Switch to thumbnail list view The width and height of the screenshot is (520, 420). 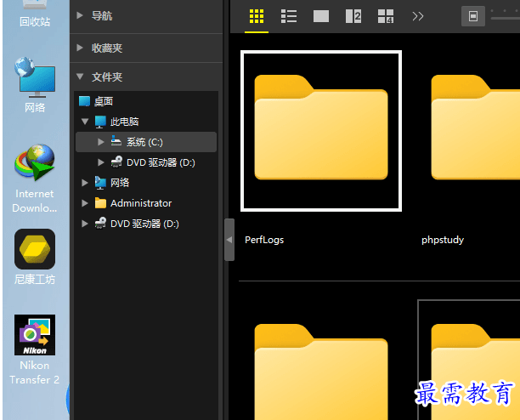tap(289, 16)
